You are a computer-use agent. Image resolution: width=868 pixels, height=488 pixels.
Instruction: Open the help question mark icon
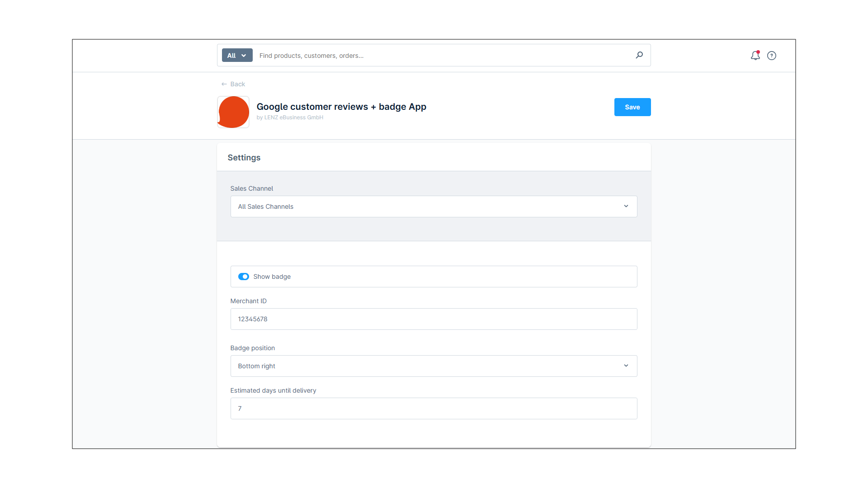pyautogui.click(x=772, y=56)
